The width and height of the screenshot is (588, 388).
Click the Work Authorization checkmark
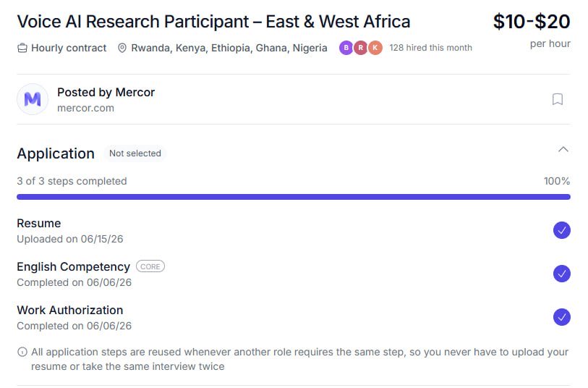(561, 318)
